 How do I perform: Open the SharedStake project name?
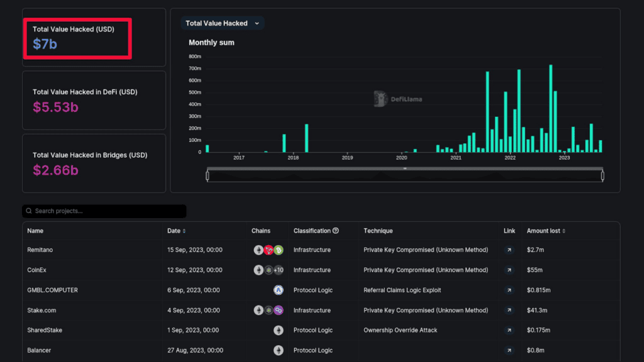click(45, 331)
